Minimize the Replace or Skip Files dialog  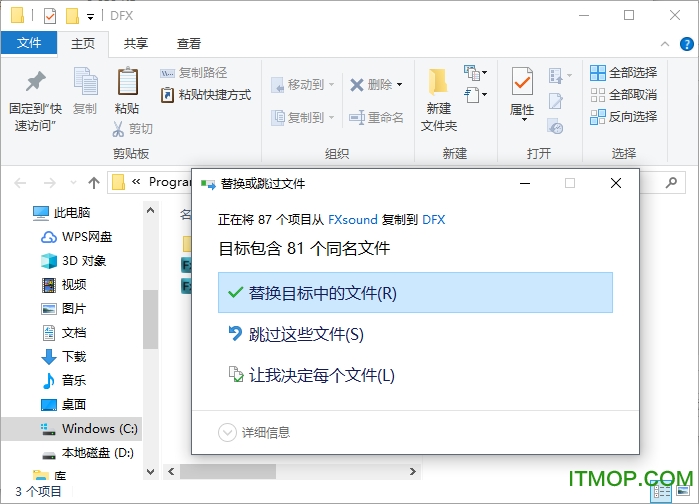[x=525, y=183]
